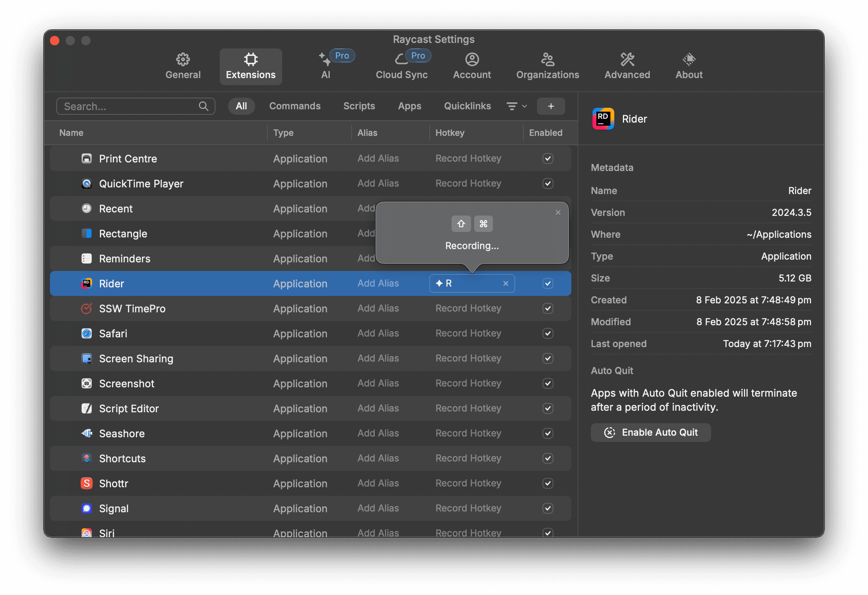Toggle the Shortcuts enabled checkbox

click(x=548, y=458)
